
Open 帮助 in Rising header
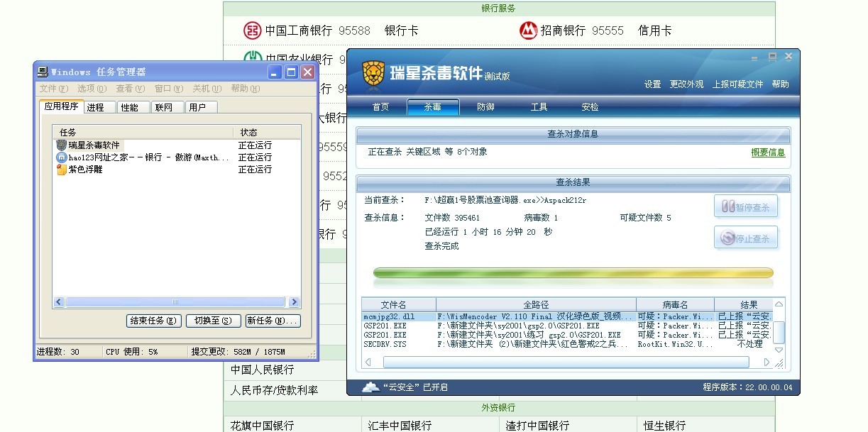781,84
